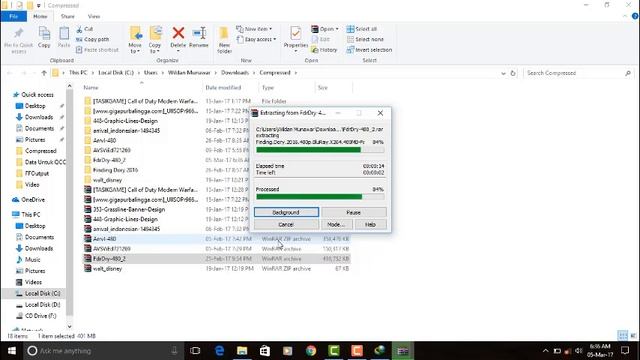Show hidden system tray icons

546,351
